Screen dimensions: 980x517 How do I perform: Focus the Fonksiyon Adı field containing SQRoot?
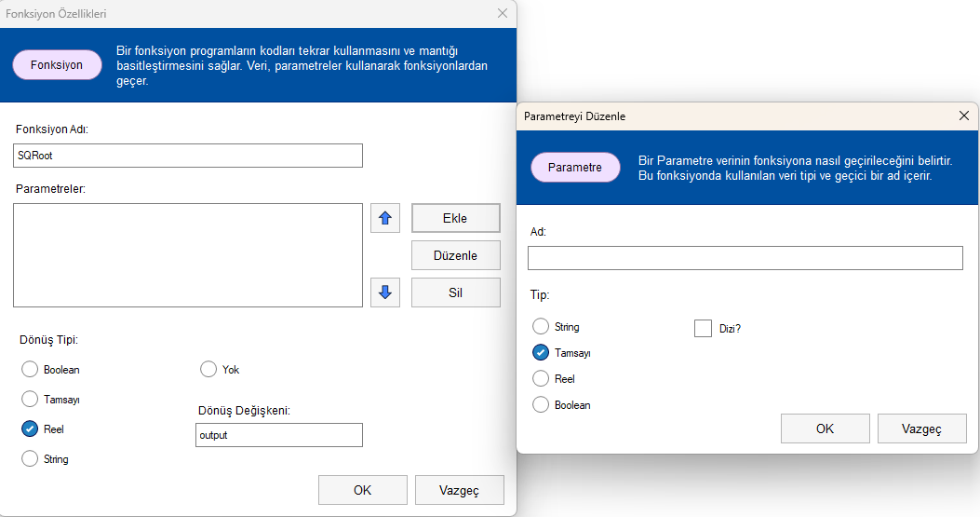(187, 156)
